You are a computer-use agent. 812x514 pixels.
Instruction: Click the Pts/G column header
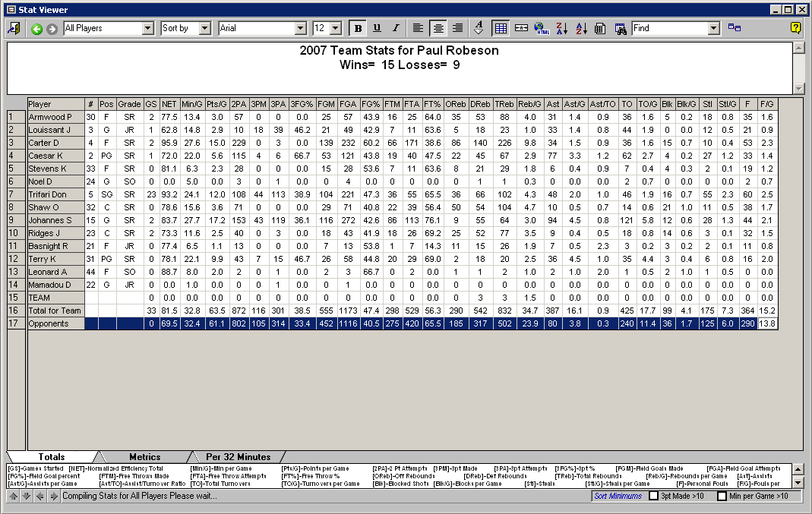216,104
